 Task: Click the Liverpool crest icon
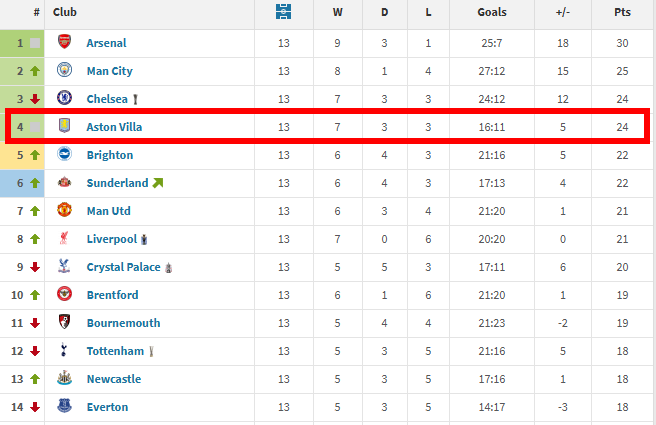coord(65,239)
